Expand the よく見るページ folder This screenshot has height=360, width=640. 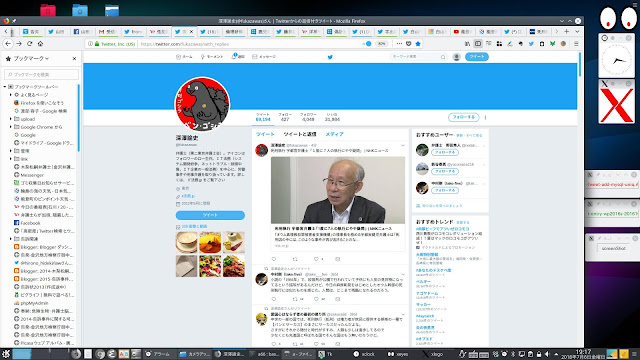coord(11,95)
